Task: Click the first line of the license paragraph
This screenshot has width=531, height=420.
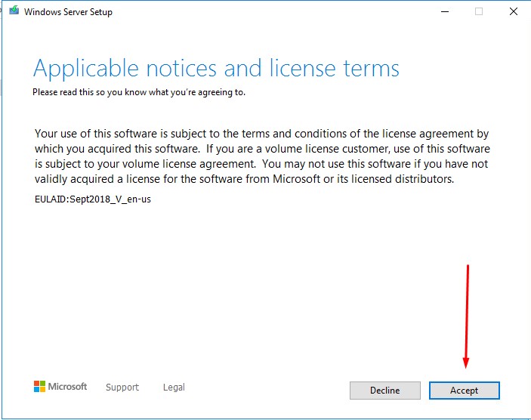Action: pyautogui.click(x=261, y=134)
